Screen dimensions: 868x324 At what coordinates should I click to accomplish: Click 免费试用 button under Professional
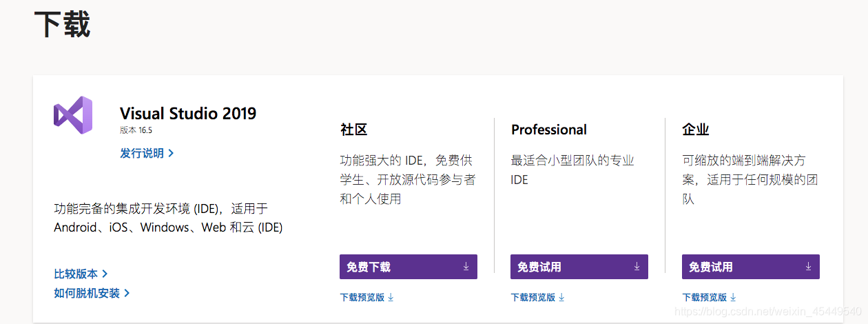579,267
